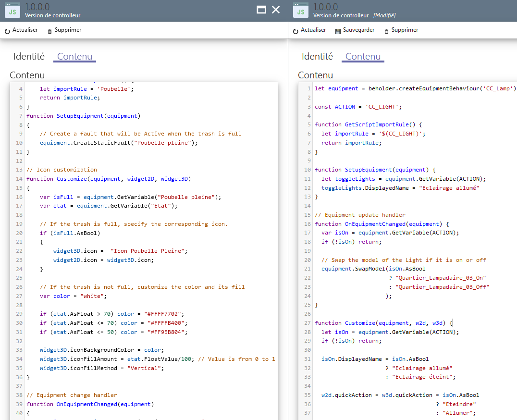Image resolution: width=517 pixels, height=420 pixels.
Task: Click OnEquipmentChanged on right editor line 16
Action: (x=375, y=224)
